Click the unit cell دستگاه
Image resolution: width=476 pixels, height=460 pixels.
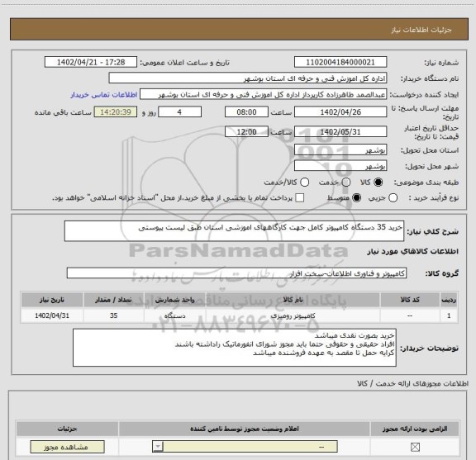[175, 315]
